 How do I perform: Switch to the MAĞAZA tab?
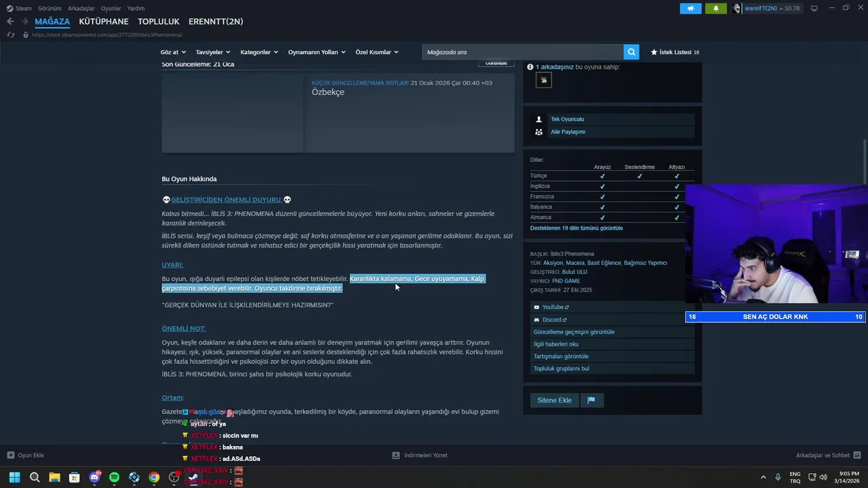click(52, 22)
